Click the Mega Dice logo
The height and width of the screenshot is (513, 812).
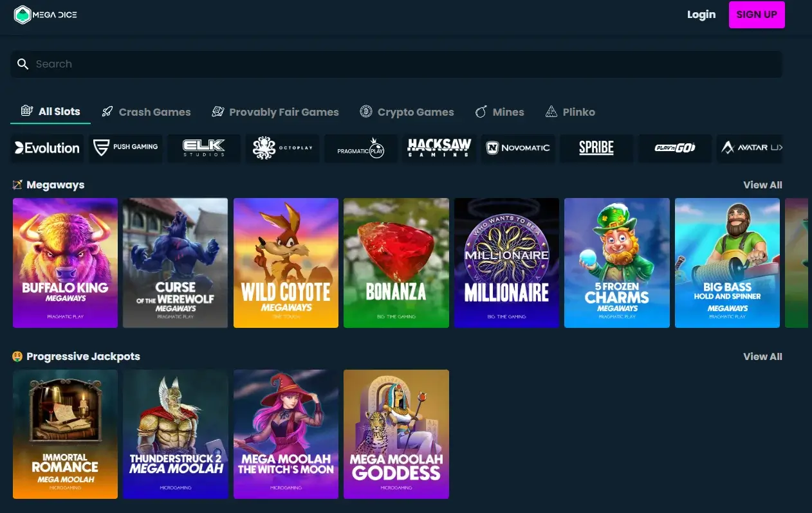(46, 15)
